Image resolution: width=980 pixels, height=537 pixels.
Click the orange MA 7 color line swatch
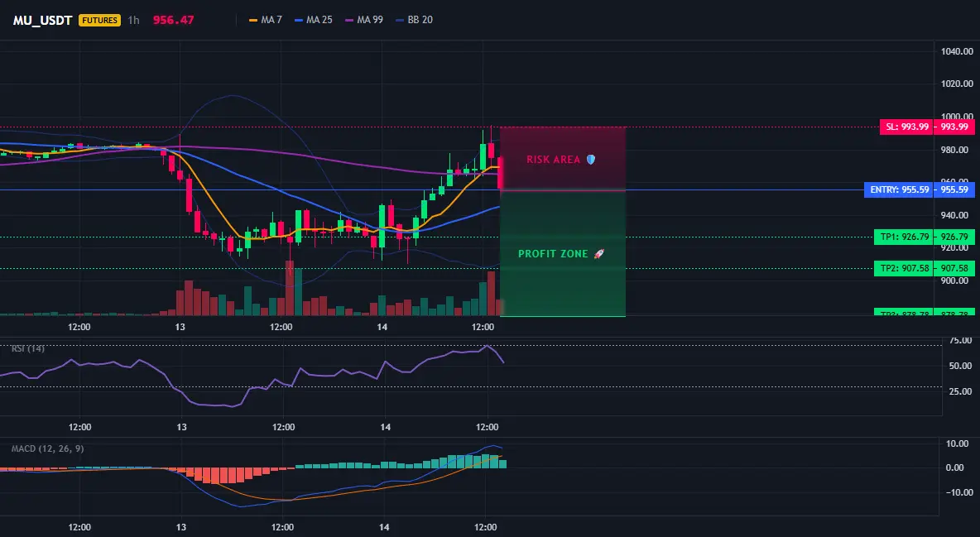click(x=253, y=20)
